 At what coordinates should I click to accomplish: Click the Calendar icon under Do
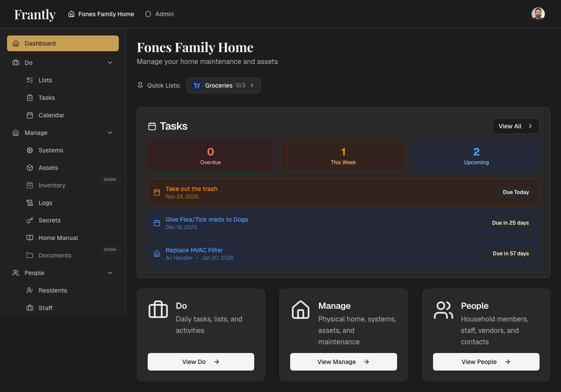30,115
